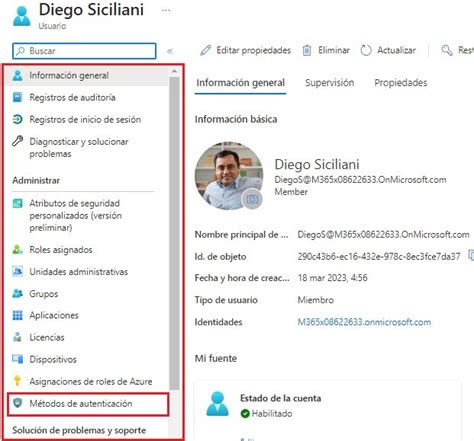Click the camera icon on profile photo

[252, 199]
